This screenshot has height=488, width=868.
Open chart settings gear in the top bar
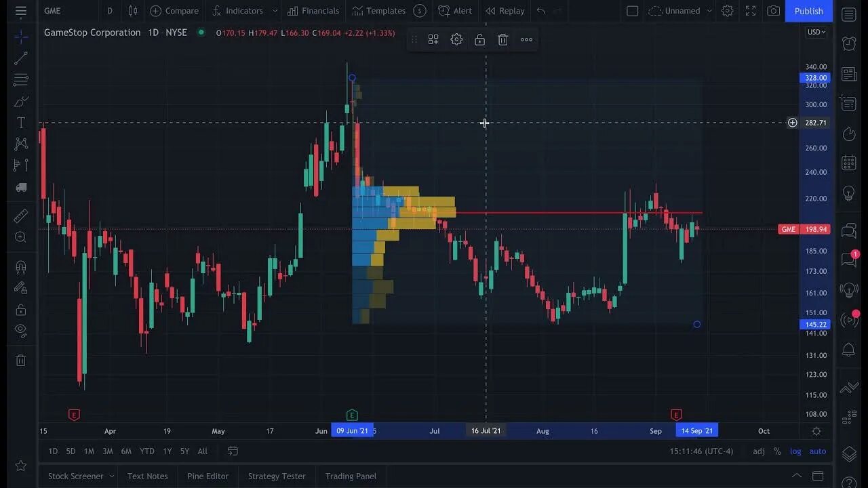tap(727, 11)
